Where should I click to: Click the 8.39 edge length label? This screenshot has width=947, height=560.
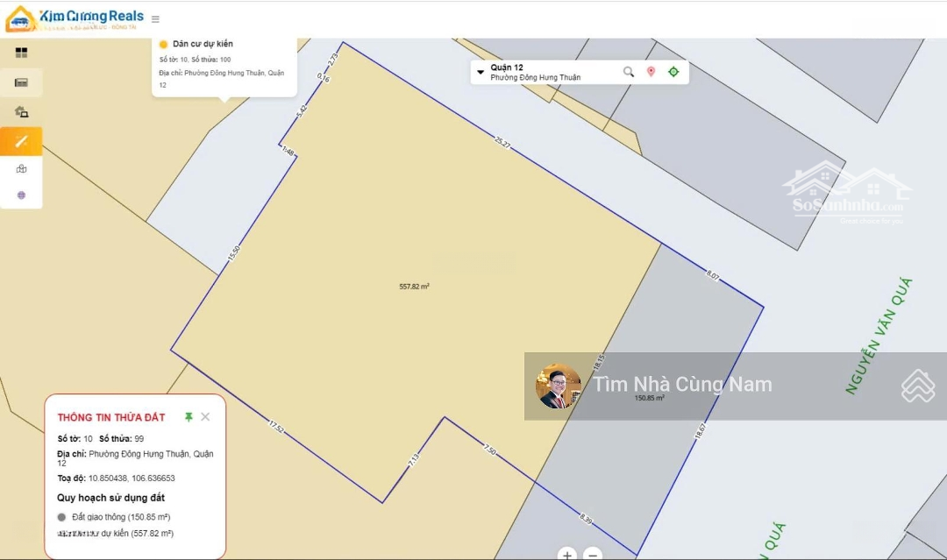click(x=586, y=518)
